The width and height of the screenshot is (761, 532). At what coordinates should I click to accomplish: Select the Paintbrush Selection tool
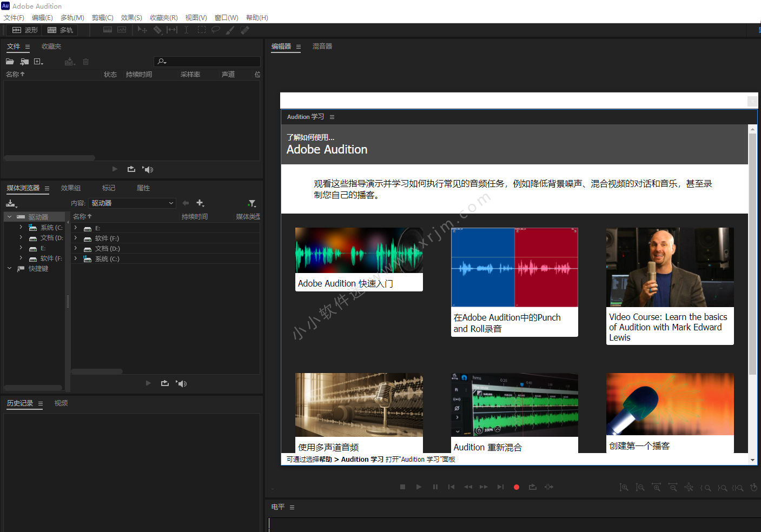(x=230, y=30)
